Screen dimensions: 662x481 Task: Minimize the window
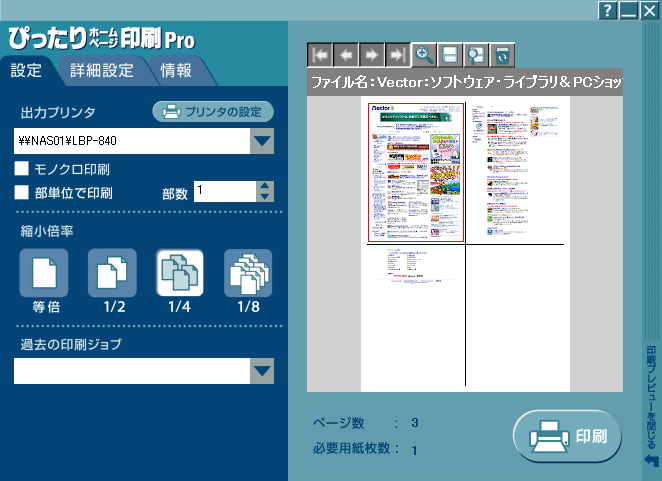pyautogui.click(x=628, y=10)
